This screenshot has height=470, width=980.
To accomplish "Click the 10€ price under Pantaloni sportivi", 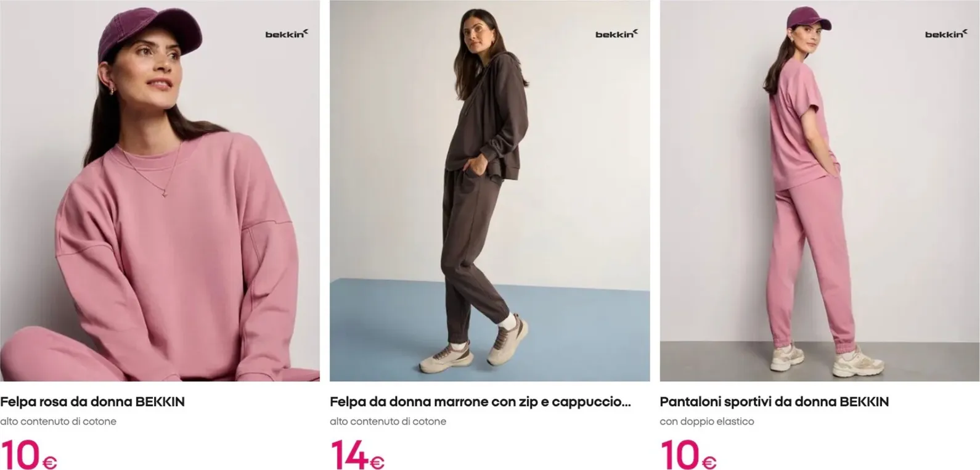I will click(x=688, y=455).
